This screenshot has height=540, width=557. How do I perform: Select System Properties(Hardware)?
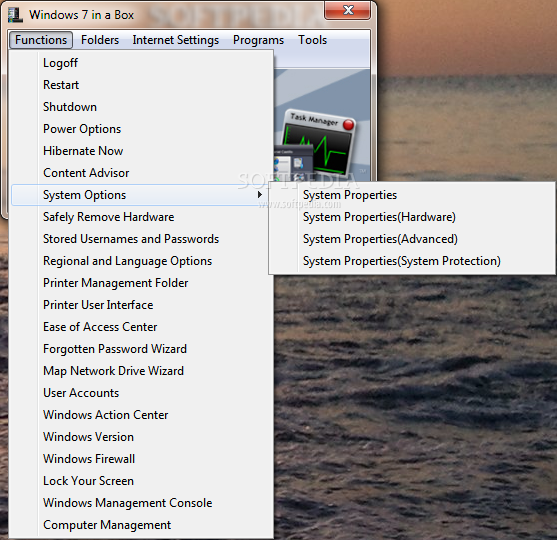tap(412, 217)
